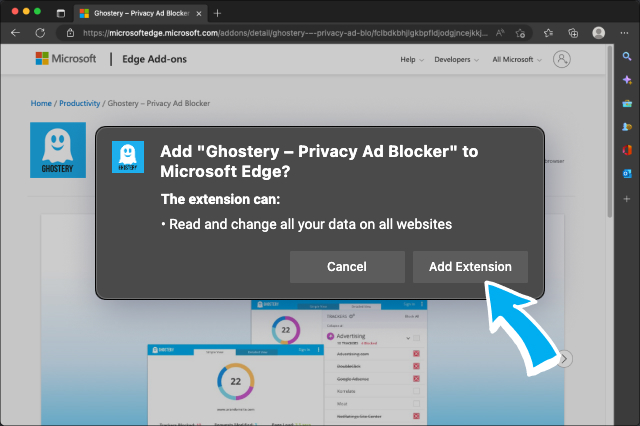The width and height of the screenshot is (640, 426).
Task: Go back using browser back arrow
Action: 15,32
